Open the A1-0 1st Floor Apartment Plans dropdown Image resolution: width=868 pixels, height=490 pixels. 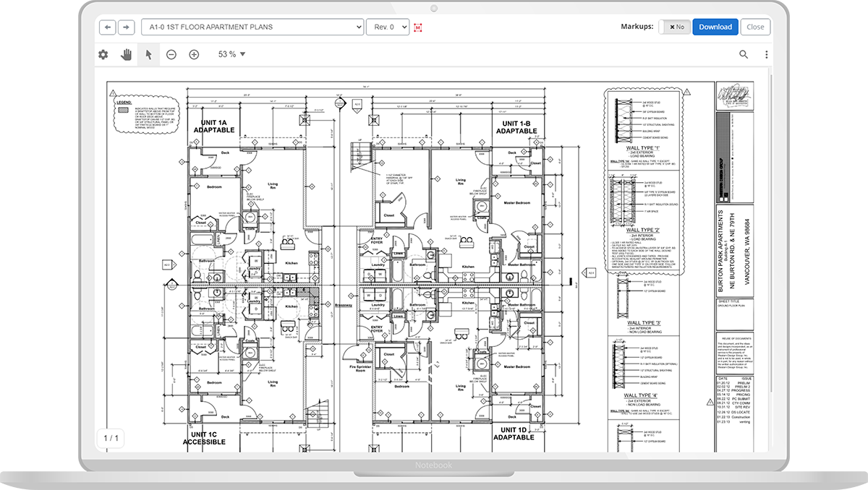point(252,27)
